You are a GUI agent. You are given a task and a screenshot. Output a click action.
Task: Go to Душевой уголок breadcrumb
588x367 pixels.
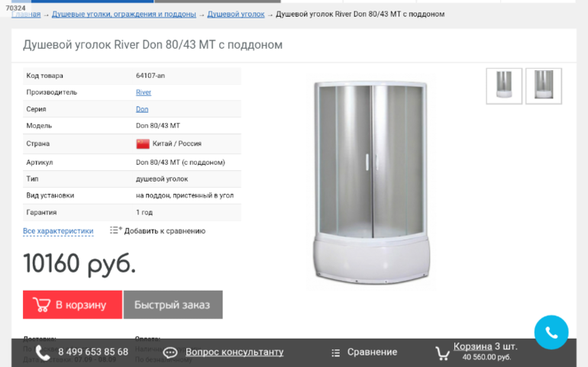(236, 14)
